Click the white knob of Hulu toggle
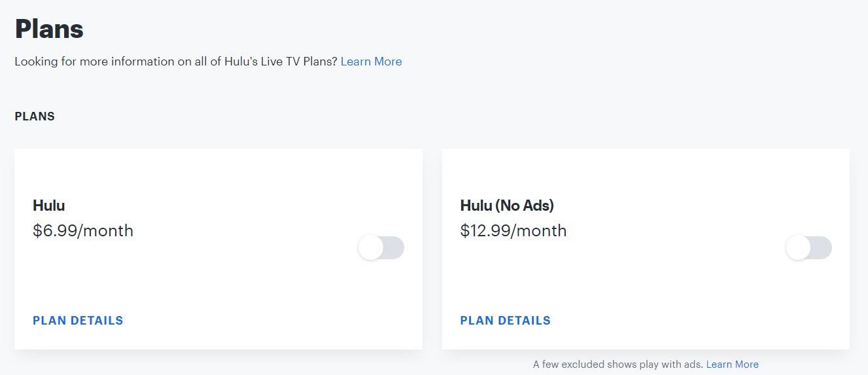868x375 pixels. tap(371, 248)
